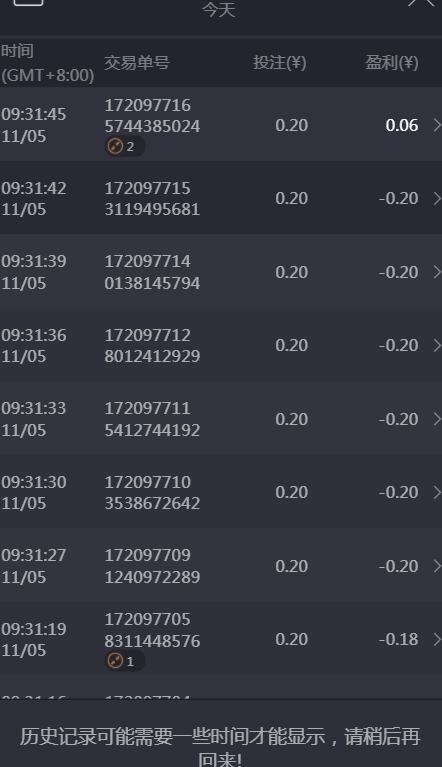Select transaction number 1720977165744385024

[152, 115]
